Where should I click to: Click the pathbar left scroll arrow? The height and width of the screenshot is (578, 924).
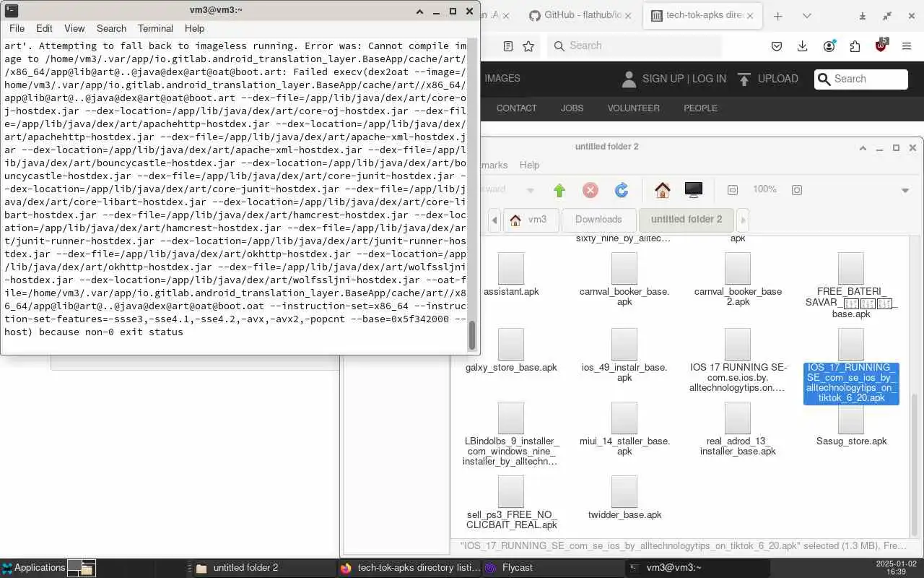(x=494, y=220)
